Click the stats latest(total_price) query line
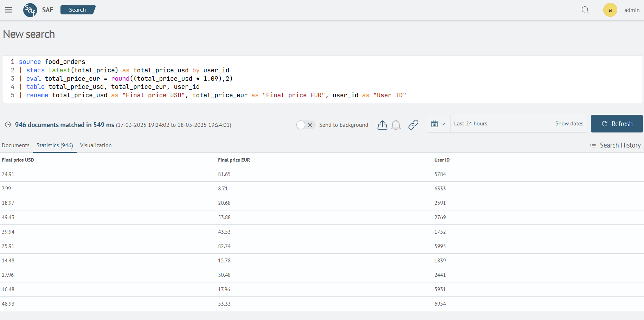Image resolution: width=644 pixels, height=320 pixels. [x=124, y=70]
